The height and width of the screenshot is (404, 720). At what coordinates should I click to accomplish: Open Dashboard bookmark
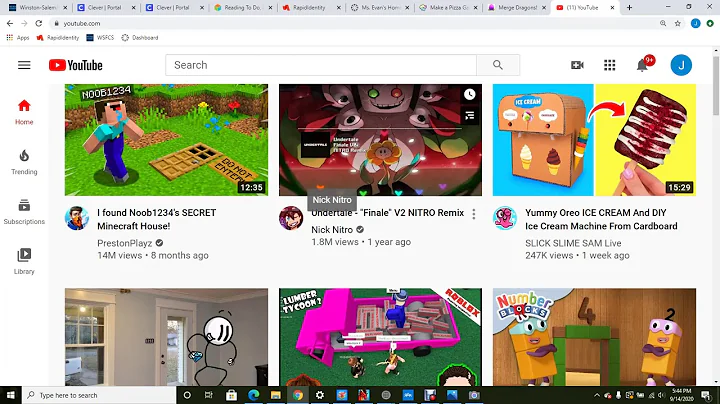click(x=140, y=38)
